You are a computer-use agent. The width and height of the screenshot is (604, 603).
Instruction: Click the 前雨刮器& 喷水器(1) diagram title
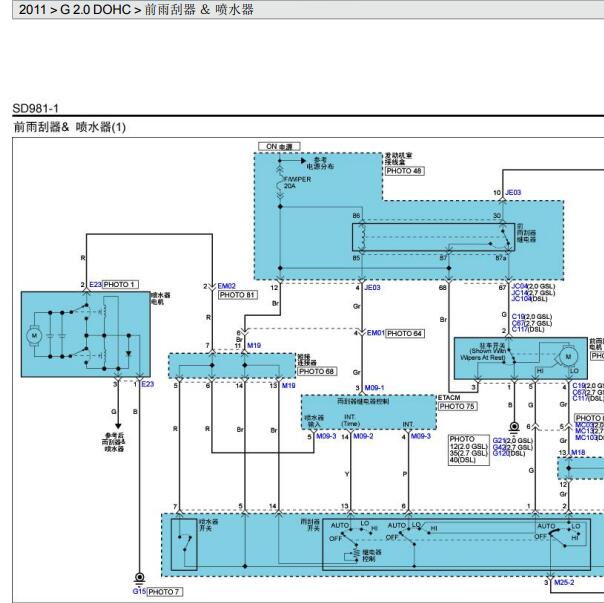pyautogui.click(x=70, y=127)
